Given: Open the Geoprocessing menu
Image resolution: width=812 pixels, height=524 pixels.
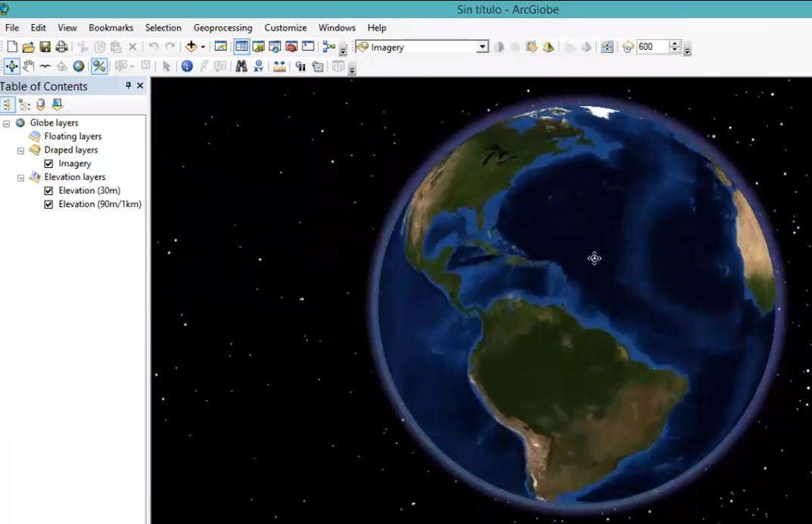Looking at the screenshot, I should [x=222, y=28].
